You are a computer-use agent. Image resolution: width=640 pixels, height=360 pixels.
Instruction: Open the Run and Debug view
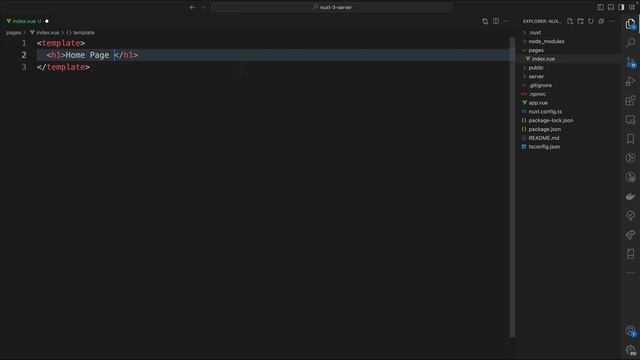coord(630,81)
